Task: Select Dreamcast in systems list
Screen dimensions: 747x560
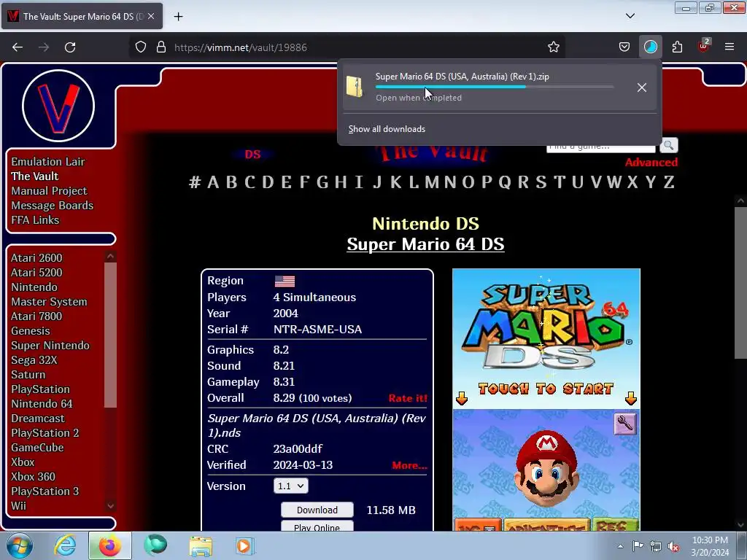Action: coord(38,419)
